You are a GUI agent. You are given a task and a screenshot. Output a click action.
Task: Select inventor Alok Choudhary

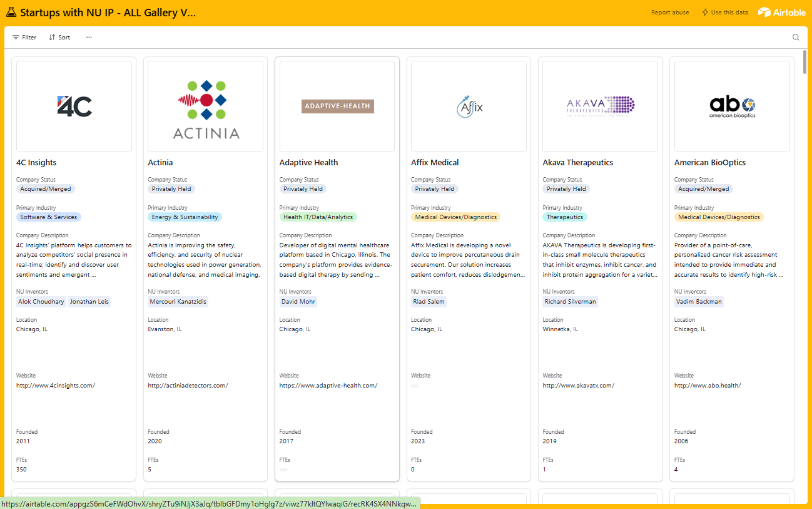[41, 302]
